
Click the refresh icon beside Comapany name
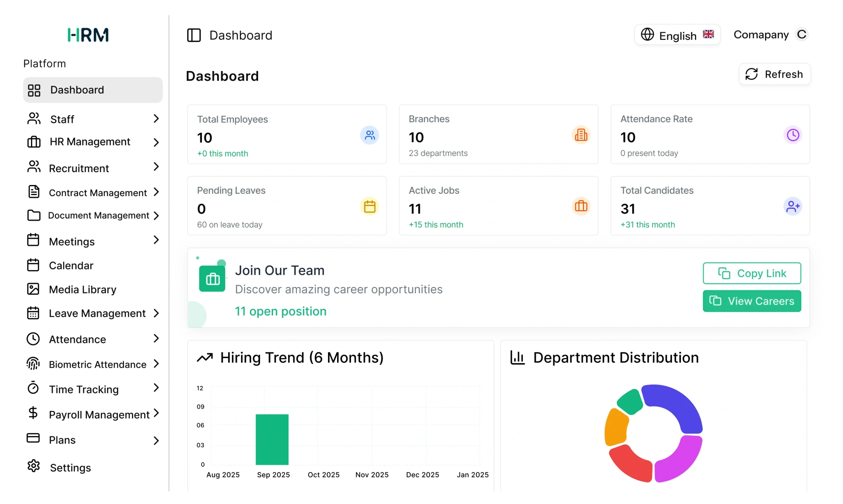(x=802, y=34)
